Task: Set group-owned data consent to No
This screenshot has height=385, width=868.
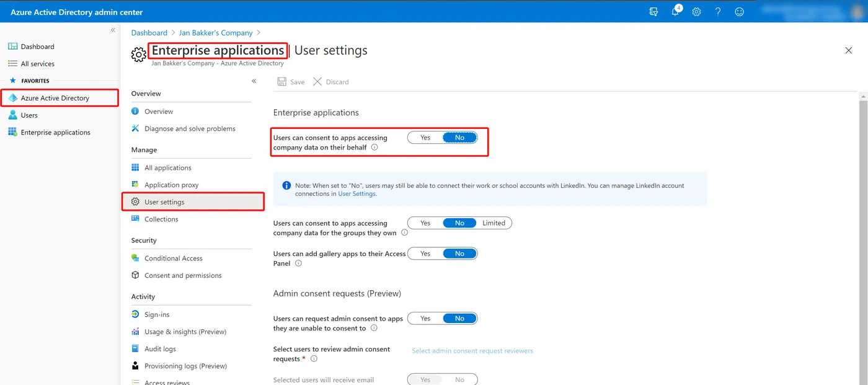Action: pos(459,223)
